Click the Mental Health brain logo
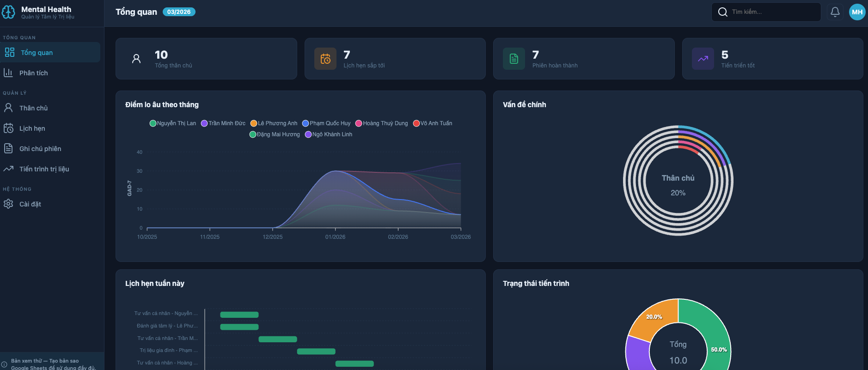Viewport: 868px width, 370px height. tap(8, 12)
